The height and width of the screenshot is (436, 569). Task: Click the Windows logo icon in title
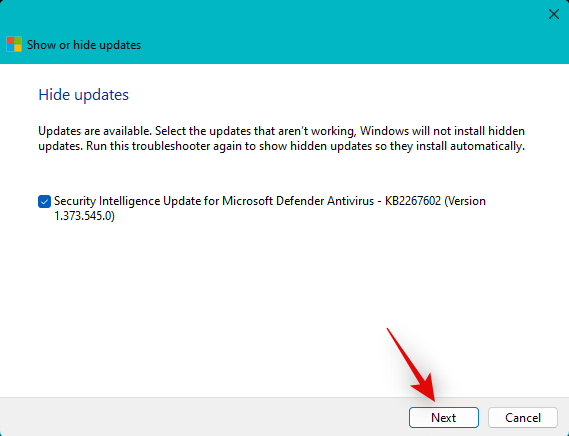pos(14,44)
